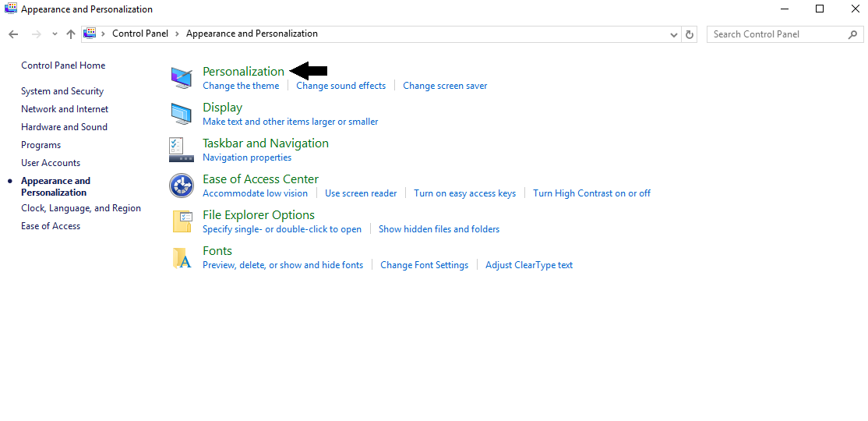868x421 pixels.
Task: Click the Search Control Panel field
Action: 775,34
